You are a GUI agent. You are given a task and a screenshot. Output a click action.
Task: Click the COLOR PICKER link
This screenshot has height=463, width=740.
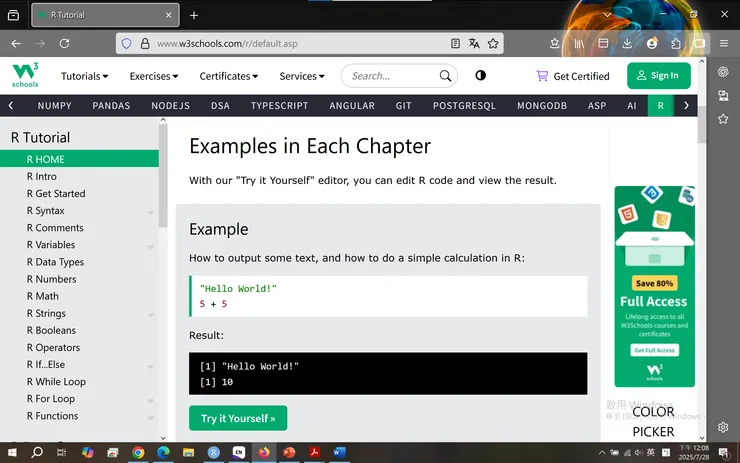[653, 421]
